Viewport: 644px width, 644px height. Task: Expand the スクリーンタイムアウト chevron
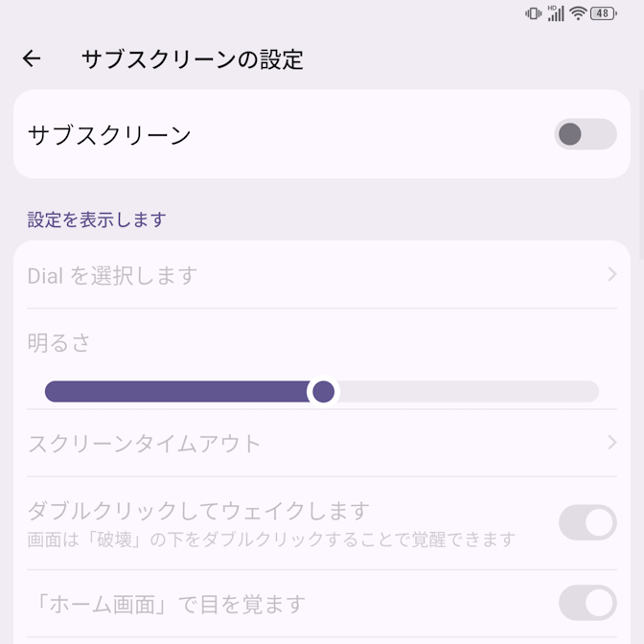[x=612, y=443]
